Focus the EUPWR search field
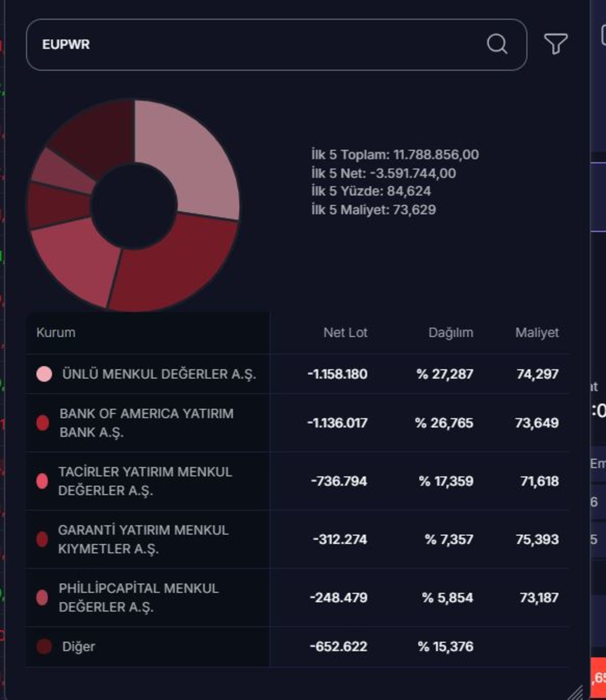606x700 pixels. click(276, 44)
